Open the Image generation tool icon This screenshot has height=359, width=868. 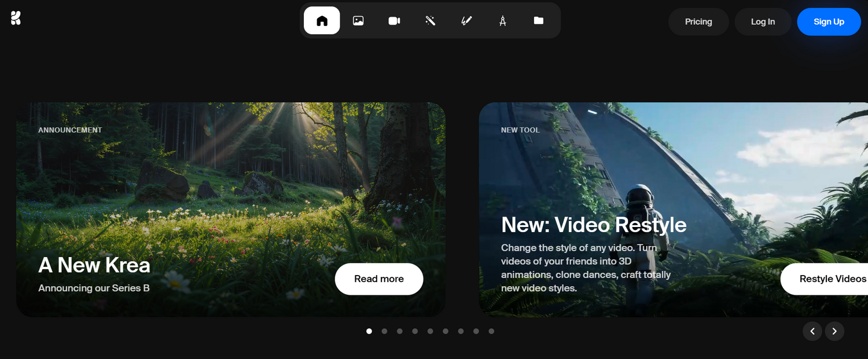[358, 20]
